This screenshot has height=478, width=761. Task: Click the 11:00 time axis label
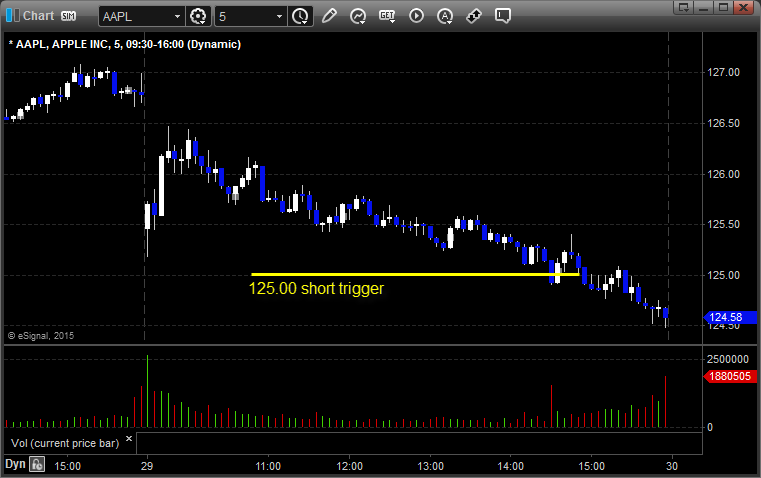click(268, 466)
